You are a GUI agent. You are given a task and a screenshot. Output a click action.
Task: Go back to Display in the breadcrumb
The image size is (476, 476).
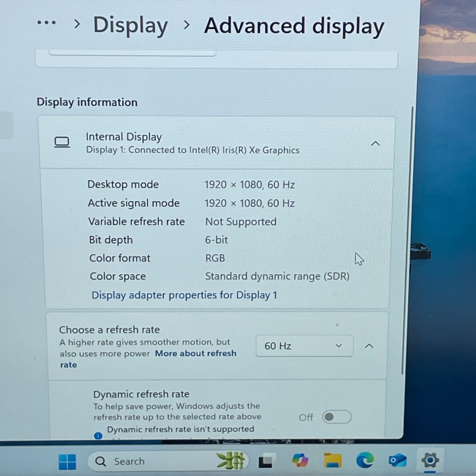(130, 25)
